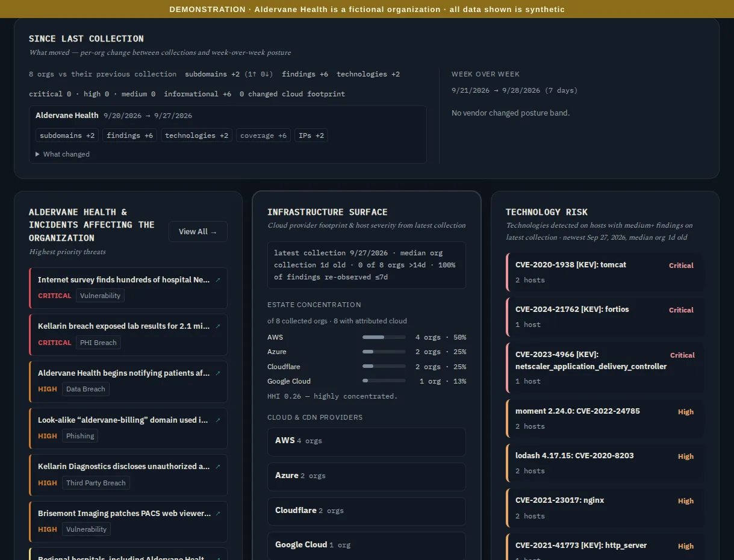The height and width of the screenshot is (560, 734).
Task: Open View All incidents
Action: [x=198, y=232]
